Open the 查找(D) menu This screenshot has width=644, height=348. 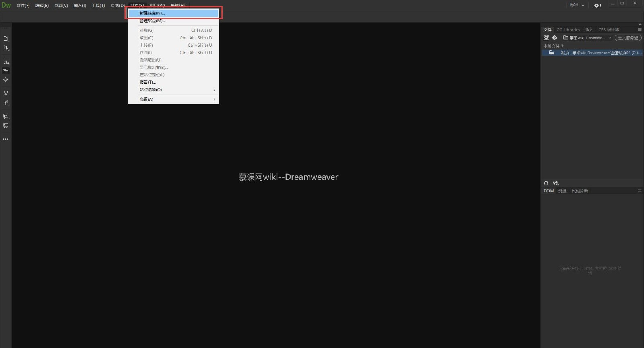(118, 6)
